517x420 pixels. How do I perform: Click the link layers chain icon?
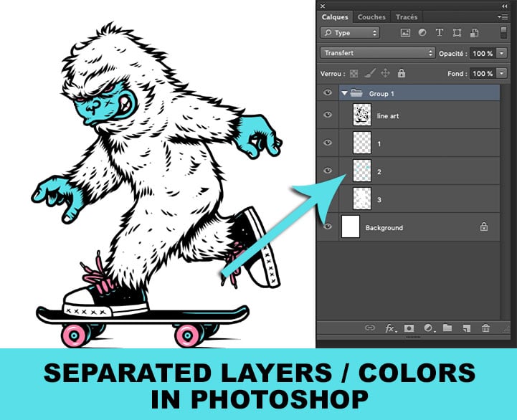370,328
